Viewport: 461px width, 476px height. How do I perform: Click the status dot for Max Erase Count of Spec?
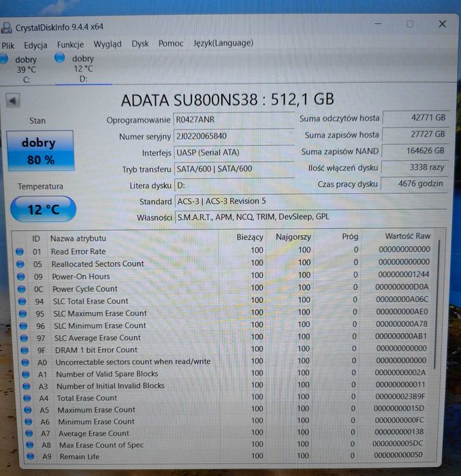(x=29, y=445)
